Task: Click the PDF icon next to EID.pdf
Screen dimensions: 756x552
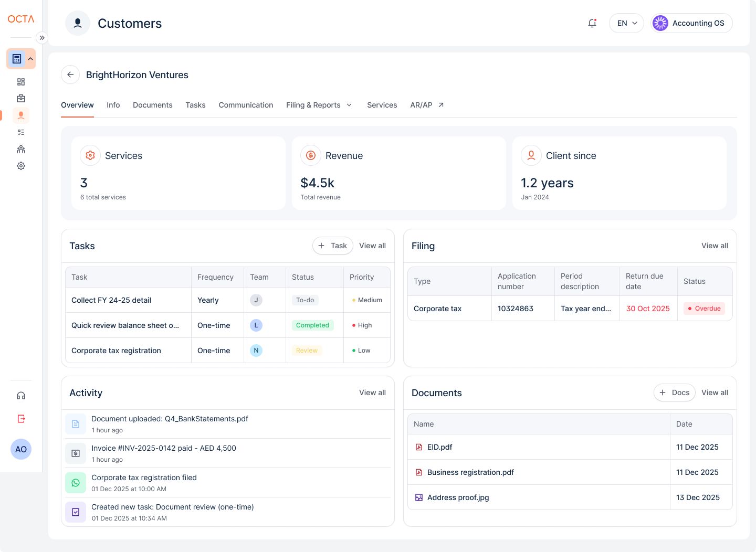Action: pos(419,447)
